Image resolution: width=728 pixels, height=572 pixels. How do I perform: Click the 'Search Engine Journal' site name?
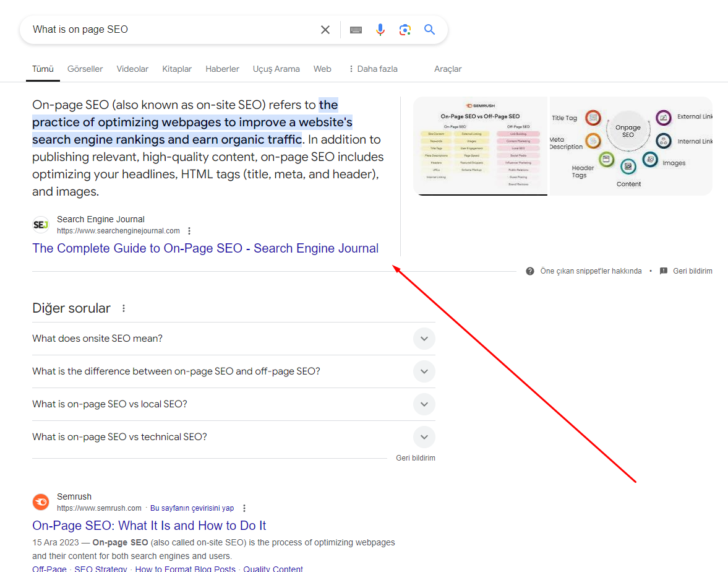point(101,219)
